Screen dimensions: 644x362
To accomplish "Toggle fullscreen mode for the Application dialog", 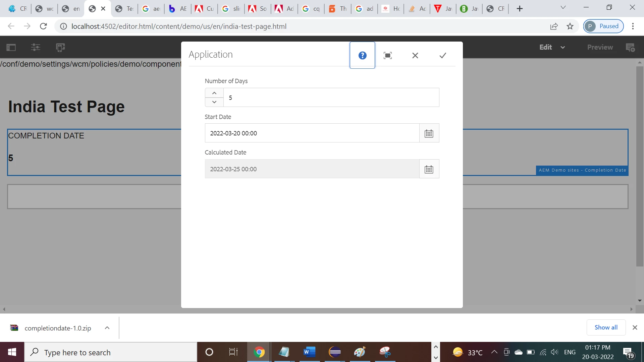I will coord(388,55).
